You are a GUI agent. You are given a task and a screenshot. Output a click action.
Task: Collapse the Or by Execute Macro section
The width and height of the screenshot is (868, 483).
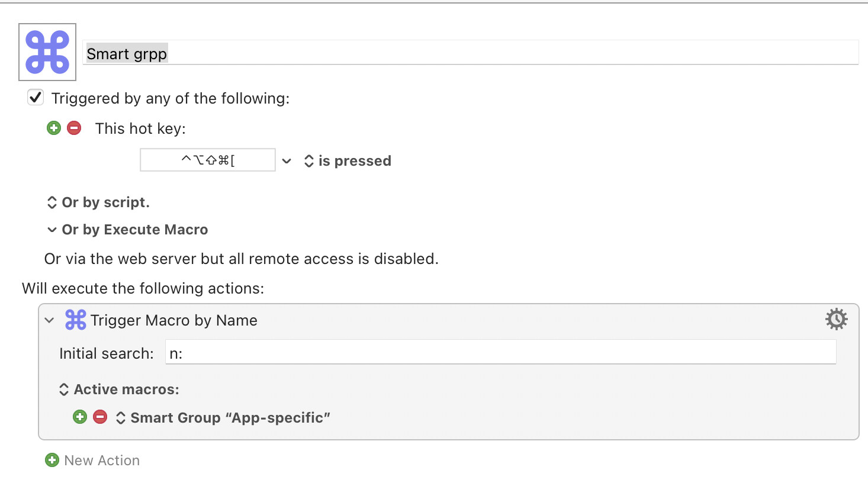[52, 230]
